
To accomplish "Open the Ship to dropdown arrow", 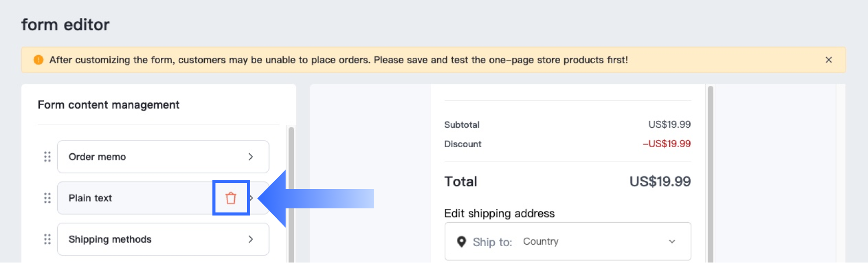I will point(672,242).
